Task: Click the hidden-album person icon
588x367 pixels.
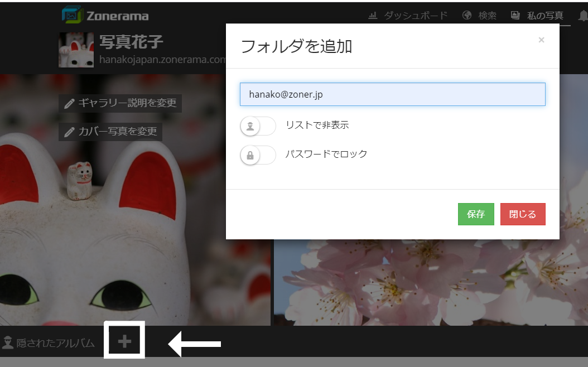Action: (x=8, y=342)
